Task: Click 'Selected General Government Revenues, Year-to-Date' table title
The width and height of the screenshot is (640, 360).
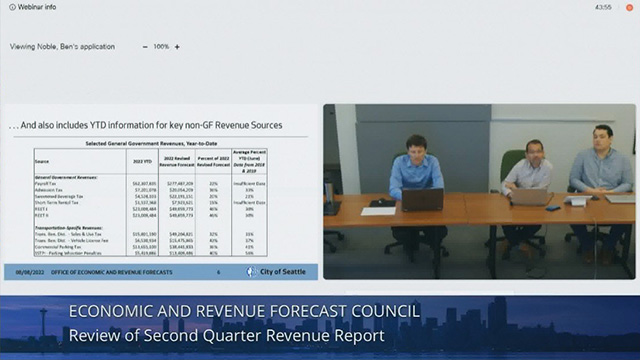Action: [151, 143]
